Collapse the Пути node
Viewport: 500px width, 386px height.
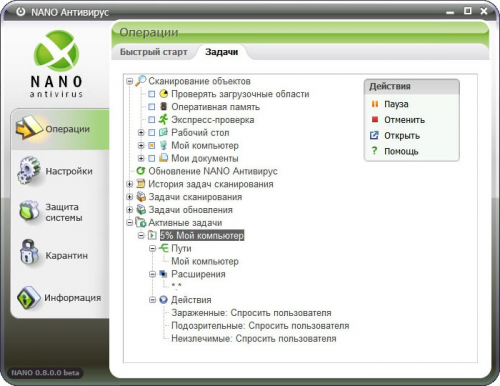[x=152, y=248]
